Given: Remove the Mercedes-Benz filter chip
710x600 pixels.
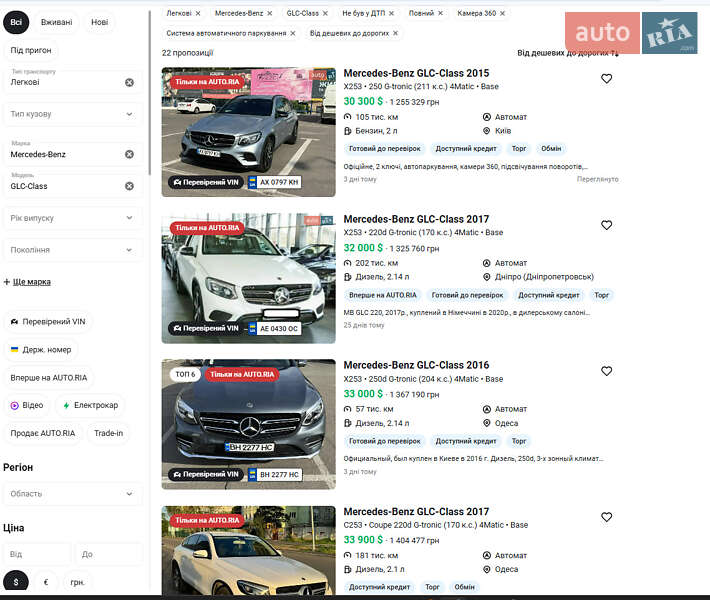Looking at the screenshot, I should tap(269, 14).
